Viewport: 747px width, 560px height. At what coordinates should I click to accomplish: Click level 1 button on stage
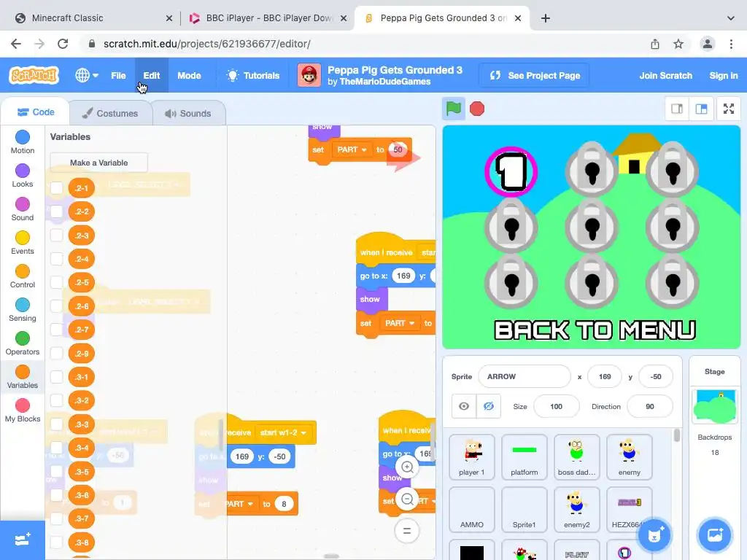pos(511,171)
